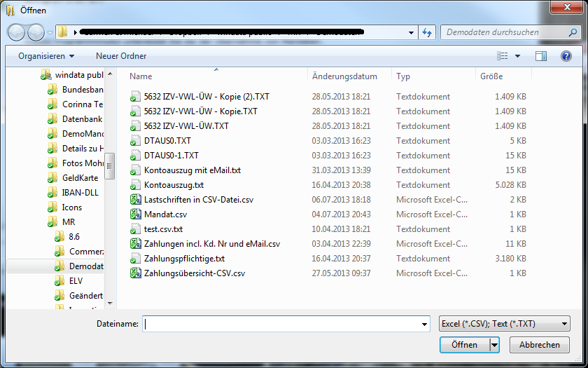
Task: Click the tree scrollbar down arrow
Action: [110, 303]
